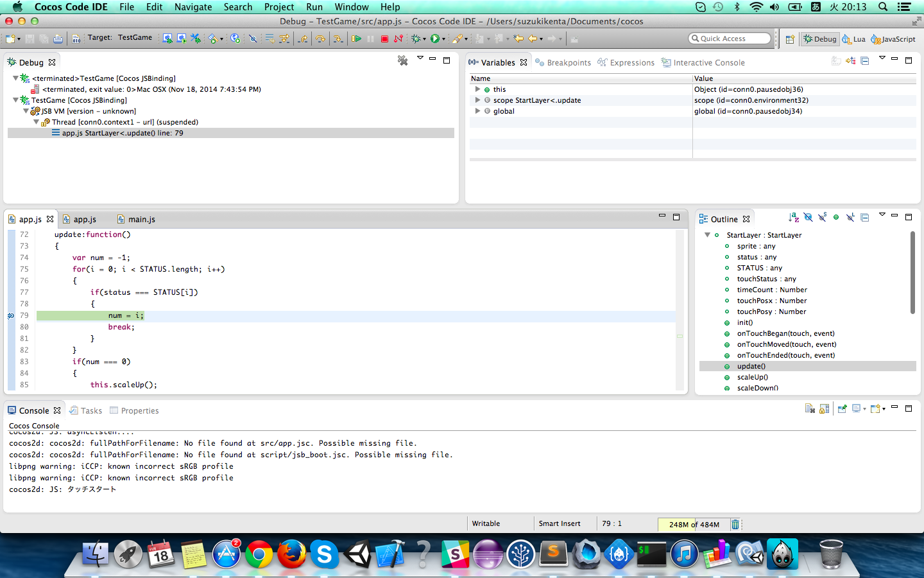This screenshot has width=924, height=578.
Task: Switch to the main.js editor tab
Action: coord(136,219)
